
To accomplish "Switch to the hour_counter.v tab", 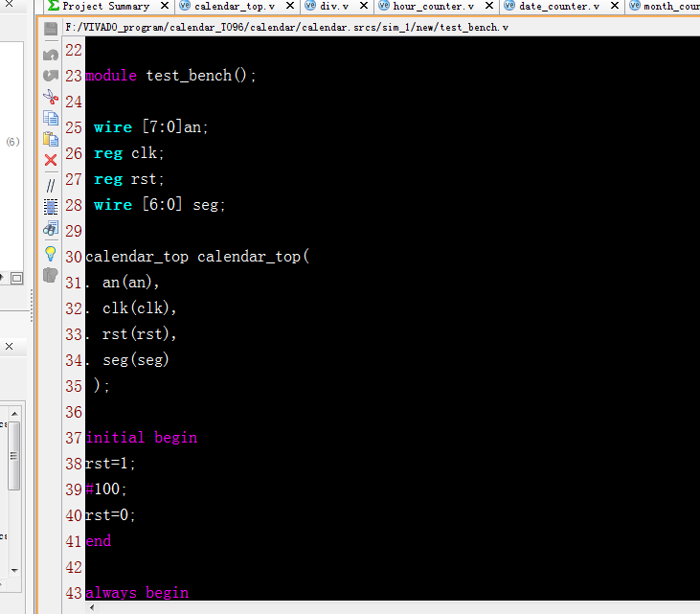I will pyautogui.click(x=433, y=7).
